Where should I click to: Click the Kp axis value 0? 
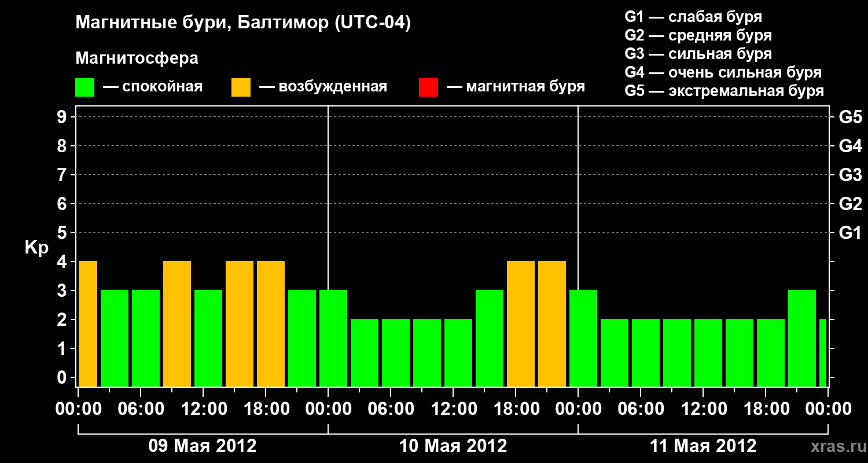(x=63, y=378)
